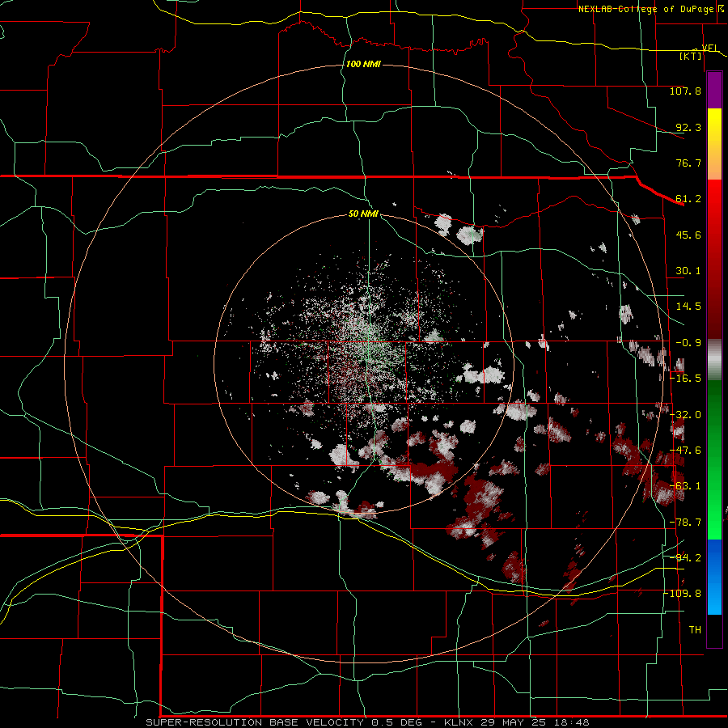Viewport: 728px width, 728px height.
Task: Pick the purple segment of the velocity color bar
Action: pyautogui.click(x=714, y=91)
